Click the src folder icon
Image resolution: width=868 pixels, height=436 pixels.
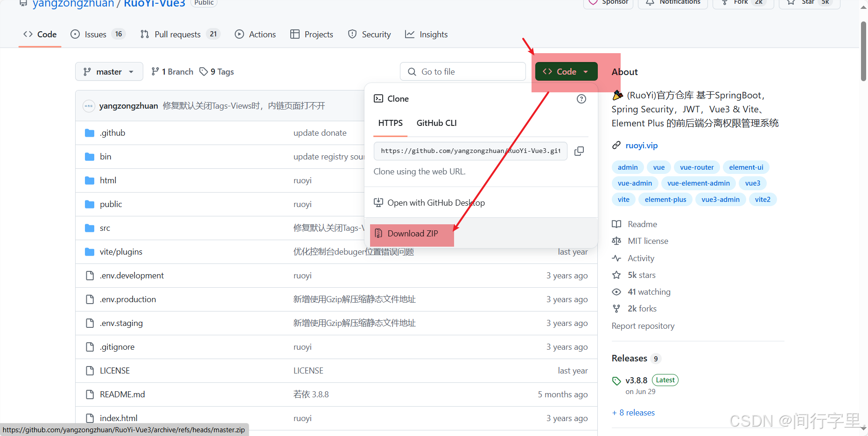tap(90, 228)
